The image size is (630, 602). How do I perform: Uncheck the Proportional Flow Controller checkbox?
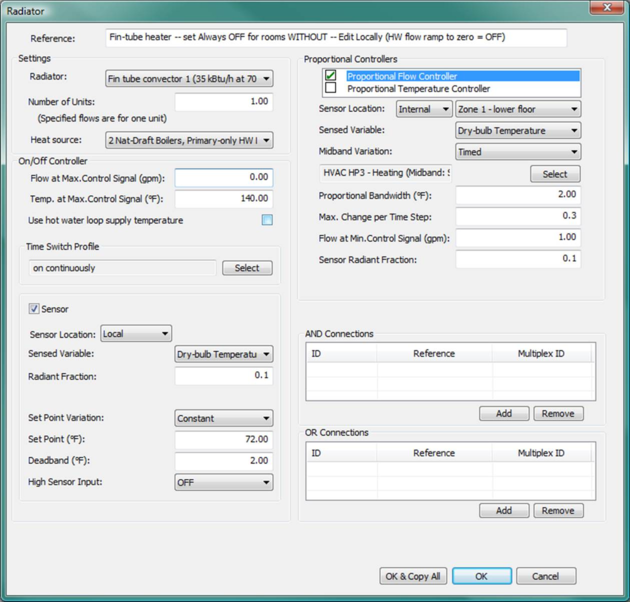331,75
